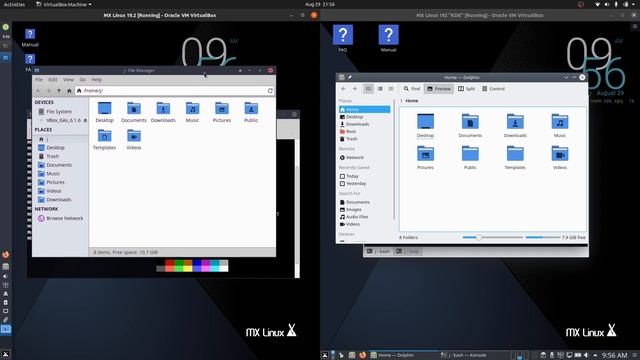Click the forward arrow in Dolphin toolbar

(x=354, y=89)
